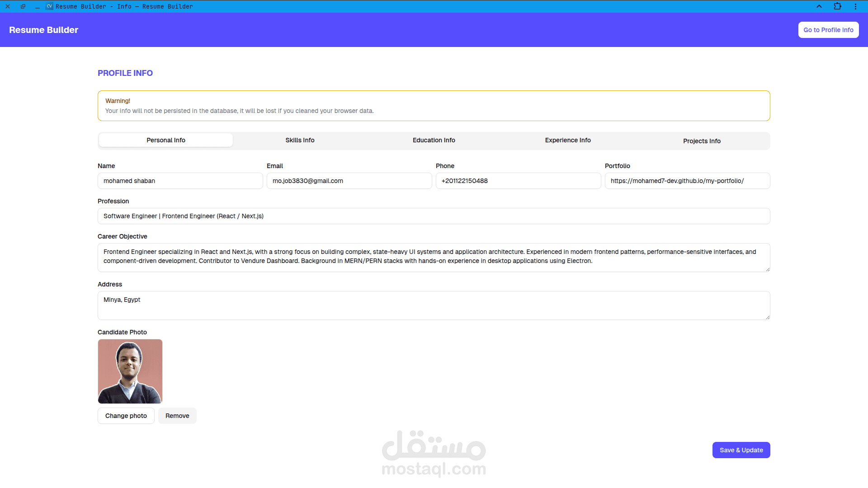The height and width of the screenshot is (488, 868).
Task: Open the Education Info tab
Action: [x=434, y=140]
